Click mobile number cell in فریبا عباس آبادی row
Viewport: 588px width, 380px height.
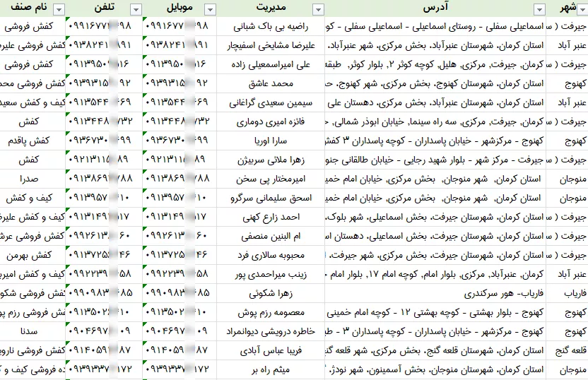[x=180, y=351]
